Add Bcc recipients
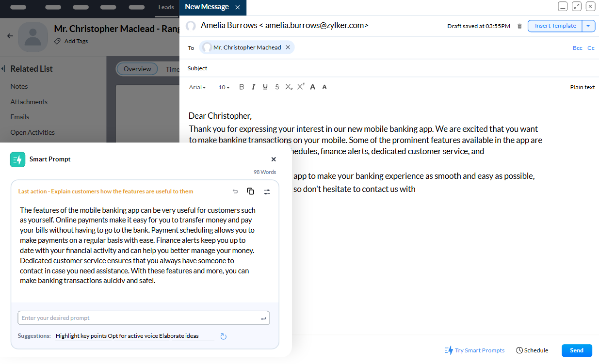Screen dimensions: 599x364 [577, 48]
